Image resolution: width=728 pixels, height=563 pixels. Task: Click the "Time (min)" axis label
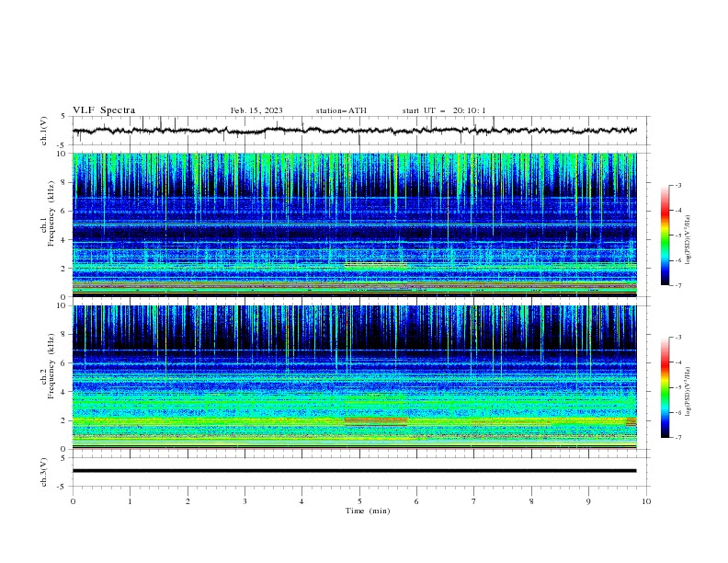pos(368,511)
